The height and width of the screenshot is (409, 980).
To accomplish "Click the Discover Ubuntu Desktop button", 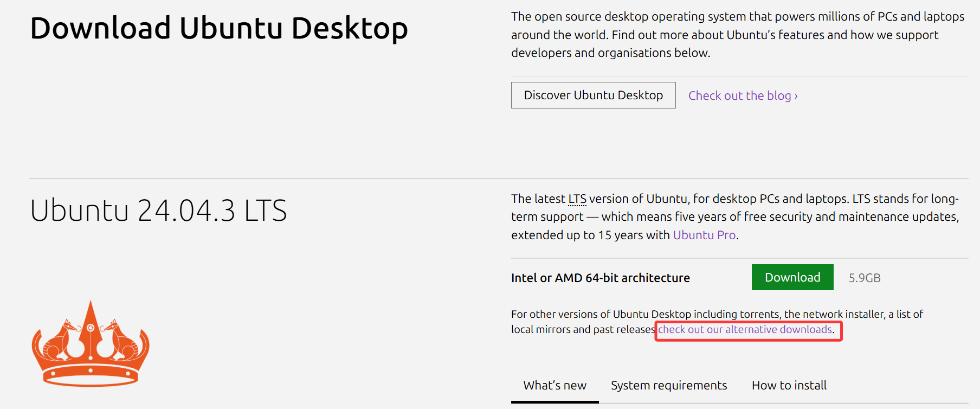I will point(593,95).
